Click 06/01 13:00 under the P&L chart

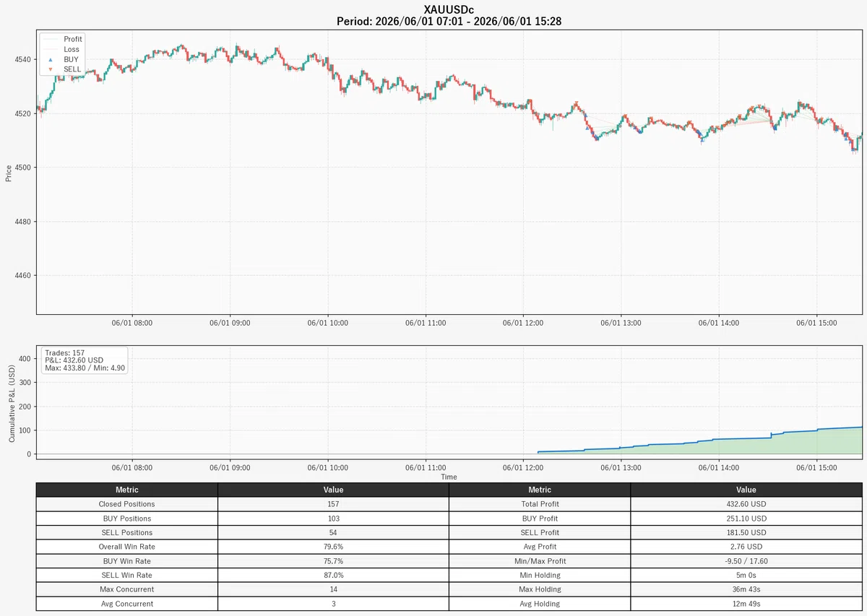[621, 467]
